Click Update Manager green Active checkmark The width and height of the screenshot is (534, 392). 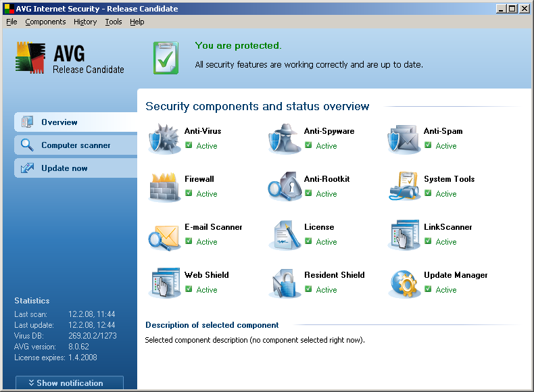pyautogui.click(x=428, y=289)
